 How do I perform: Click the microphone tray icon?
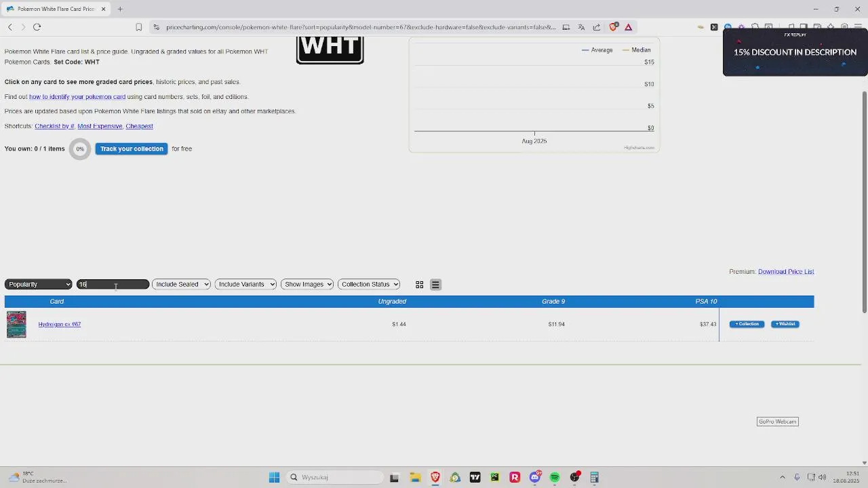797,477
